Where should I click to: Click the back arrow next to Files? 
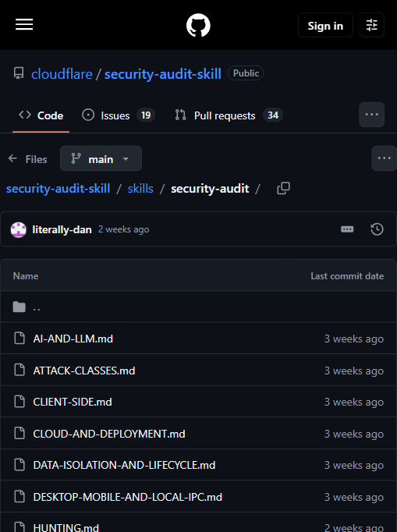coord(12,158)
